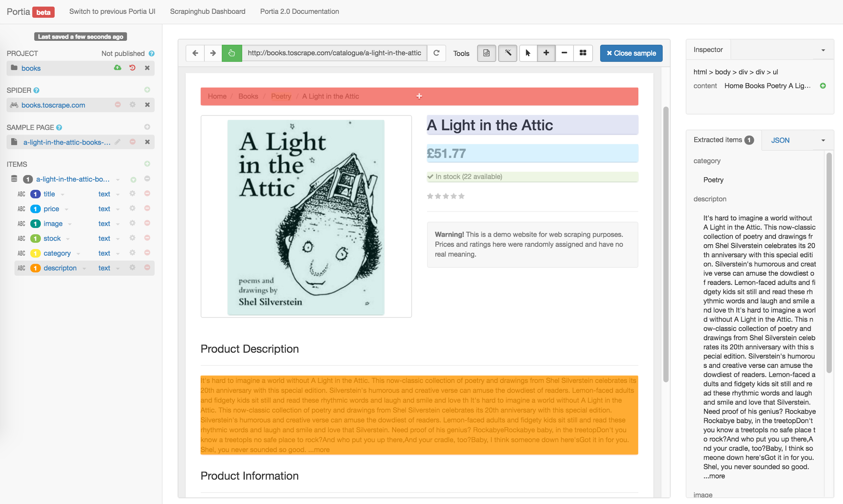Open the Inspector panel dropdown arrow
This screenshot has height=504, width=843.
(823, 50)
